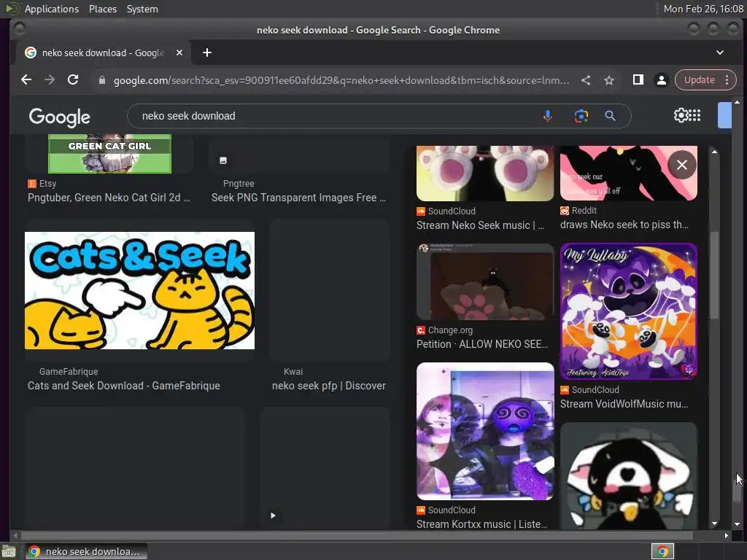Click the image placeholder icon under Pngtree
Viewport: 747px width, 560px height.
223,160
